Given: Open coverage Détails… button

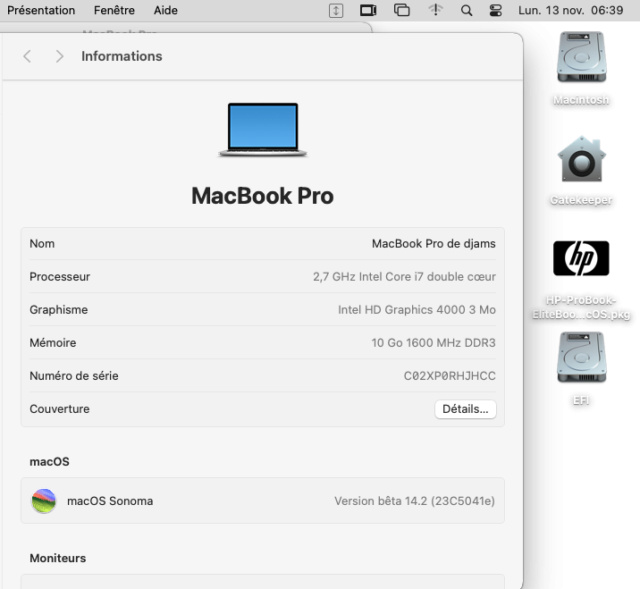Looking at the screenshot, I should click(465, 409).
